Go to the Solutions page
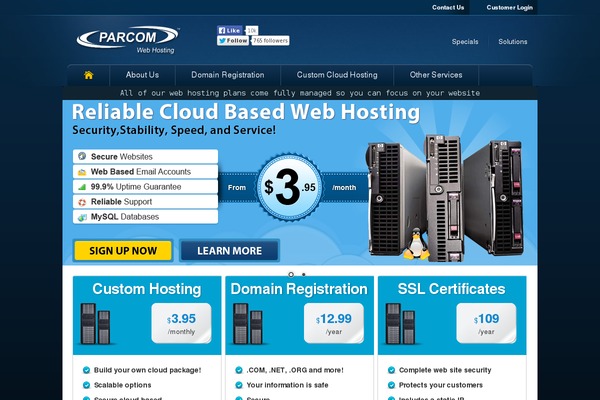Screen dimensions: 600x400 pyautogui.click(x=513, y=42)
